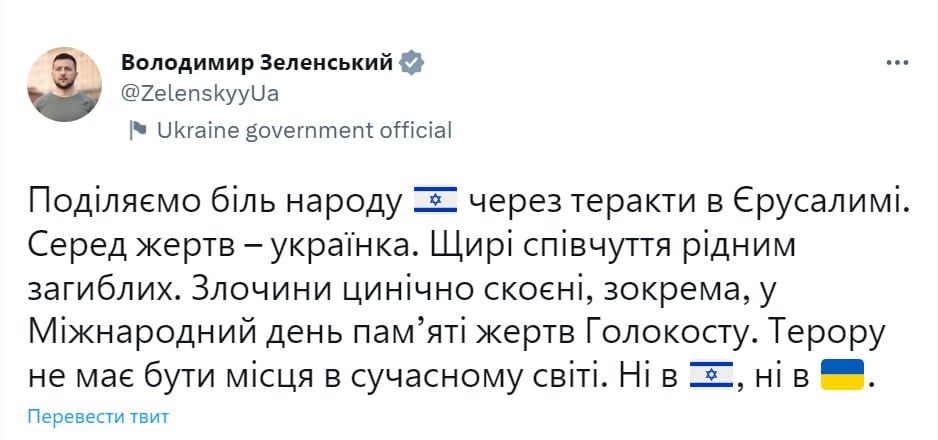The width and height of the screenshot is (938, 440).
Task: Open the three-dot more options menu
Action: (897, 63)
